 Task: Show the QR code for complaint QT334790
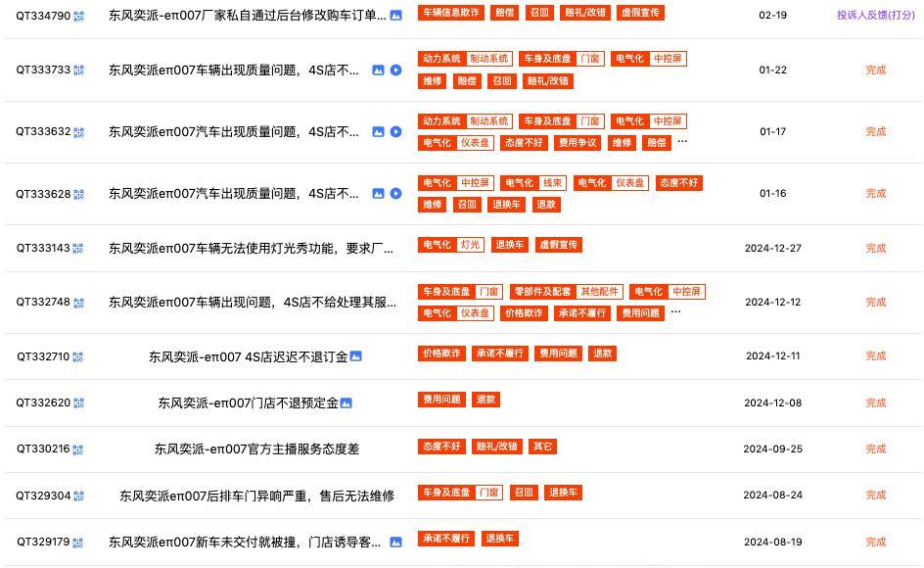coord(79,16)
